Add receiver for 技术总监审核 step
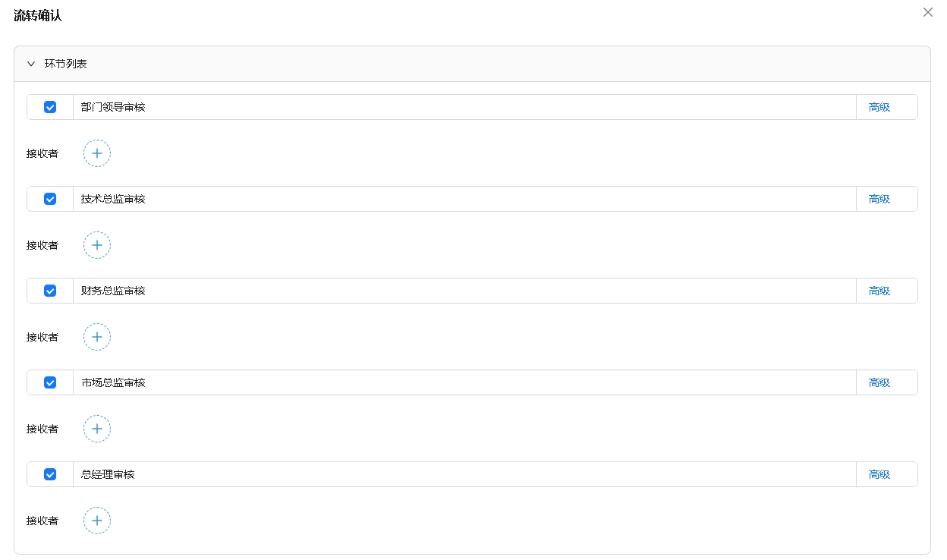Image resolution: width=947 pixels, height=560 pixels. [x=97, y=245]
